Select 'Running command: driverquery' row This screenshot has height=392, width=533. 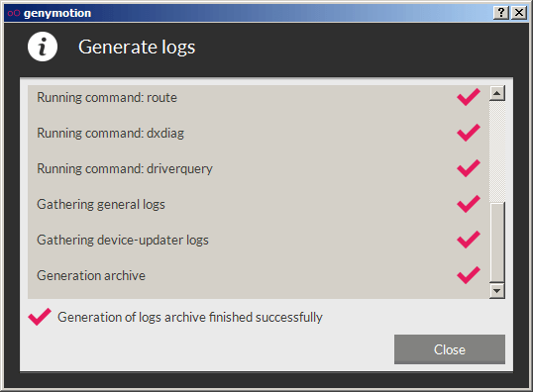point(258,169)
